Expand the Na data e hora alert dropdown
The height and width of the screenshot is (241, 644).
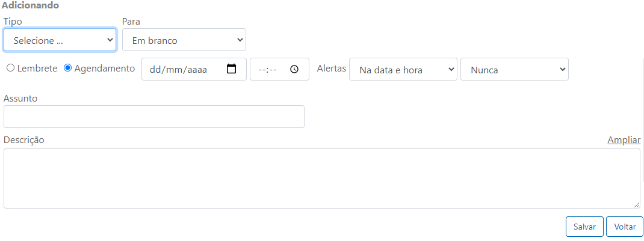tap(403, 69)
